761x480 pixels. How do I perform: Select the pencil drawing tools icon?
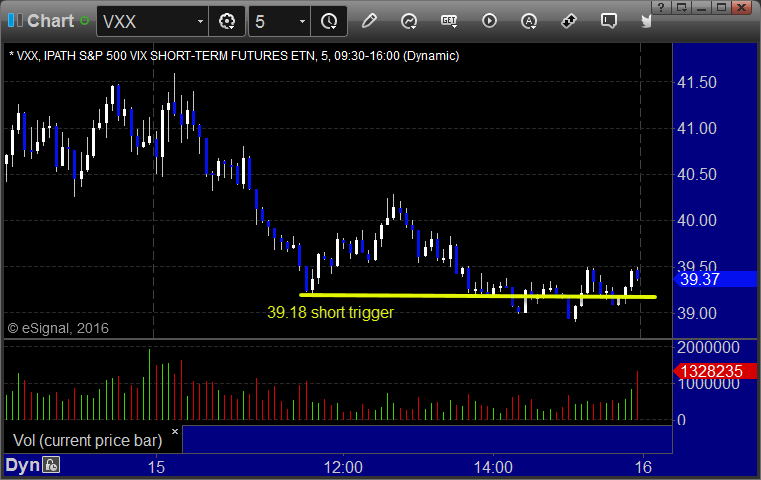pyautogui.click(x=369, y=21)
